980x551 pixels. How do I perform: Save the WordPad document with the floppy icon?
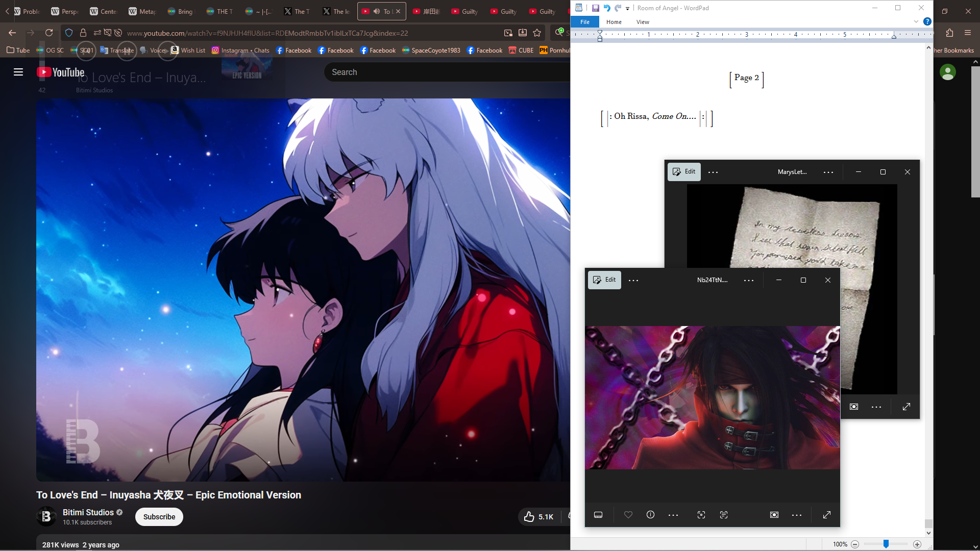point(595,8)
